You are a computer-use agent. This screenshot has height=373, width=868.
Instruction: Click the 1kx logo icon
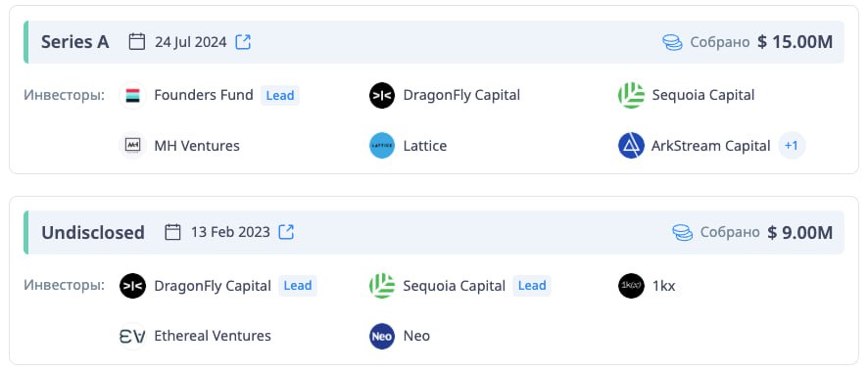click(x=631, y=286)
